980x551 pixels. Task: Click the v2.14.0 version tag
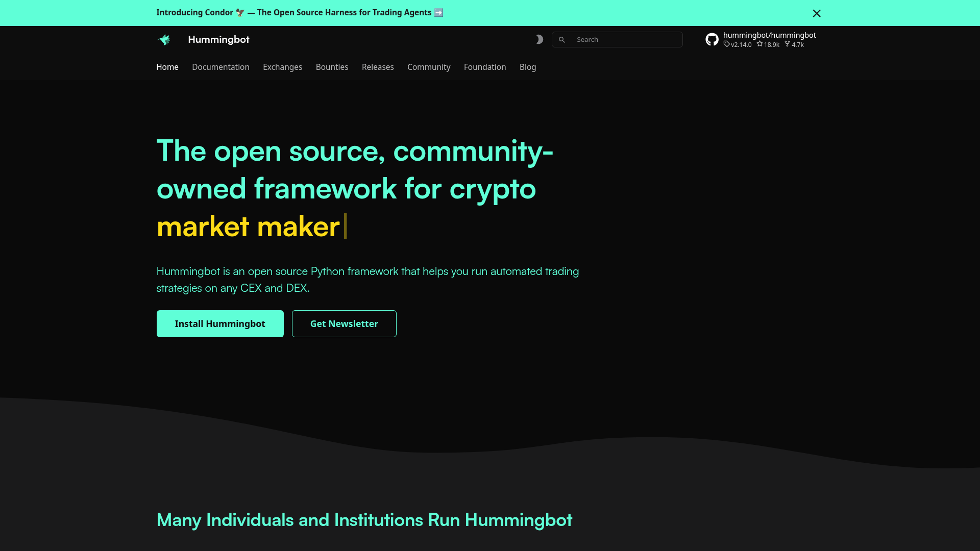click(738, 44)
